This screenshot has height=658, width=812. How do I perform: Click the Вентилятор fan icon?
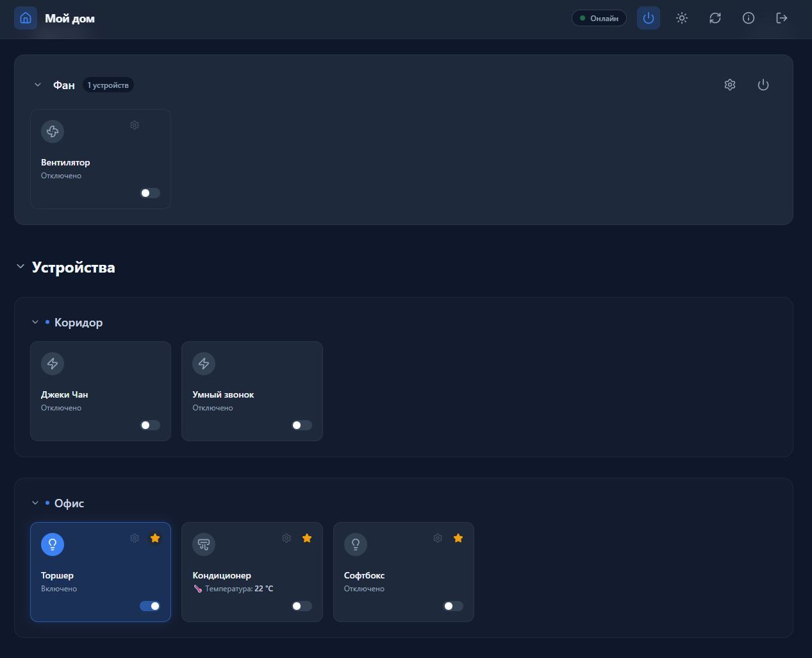pyautogui.click(x=53, y=131)
